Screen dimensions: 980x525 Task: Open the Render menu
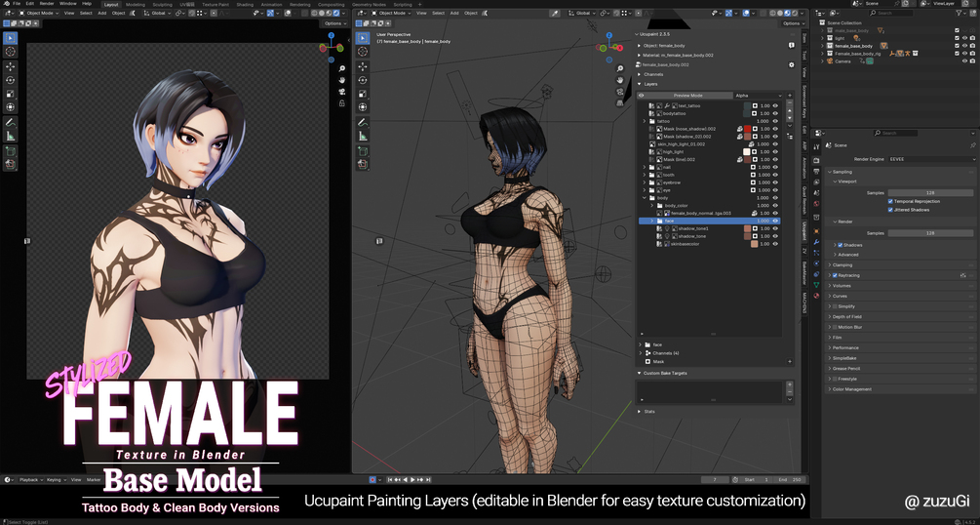[x=47, y=3]
